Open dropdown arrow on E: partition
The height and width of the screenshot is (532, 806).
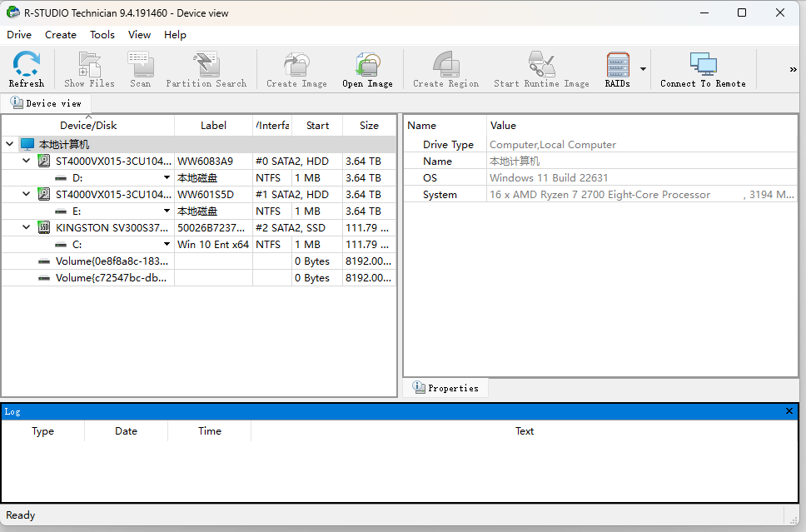click(167, 211)
